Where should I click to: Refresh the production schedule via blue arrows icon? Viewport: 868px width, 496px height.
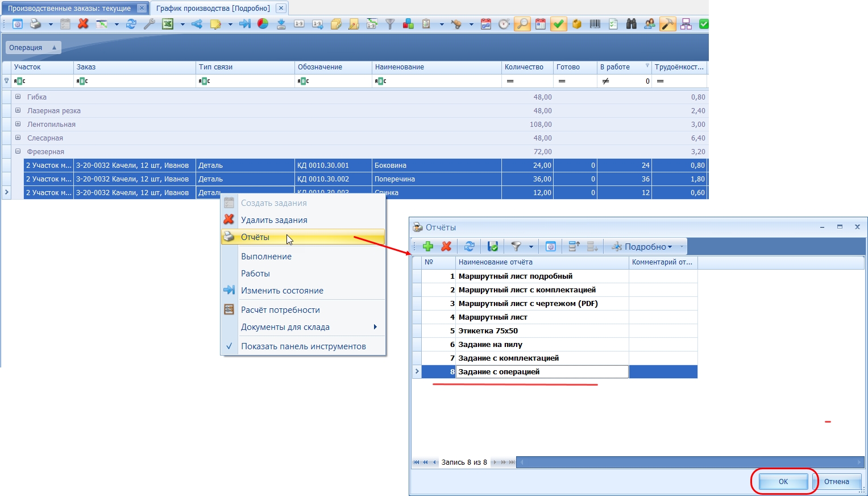click(x=131, y=24)
